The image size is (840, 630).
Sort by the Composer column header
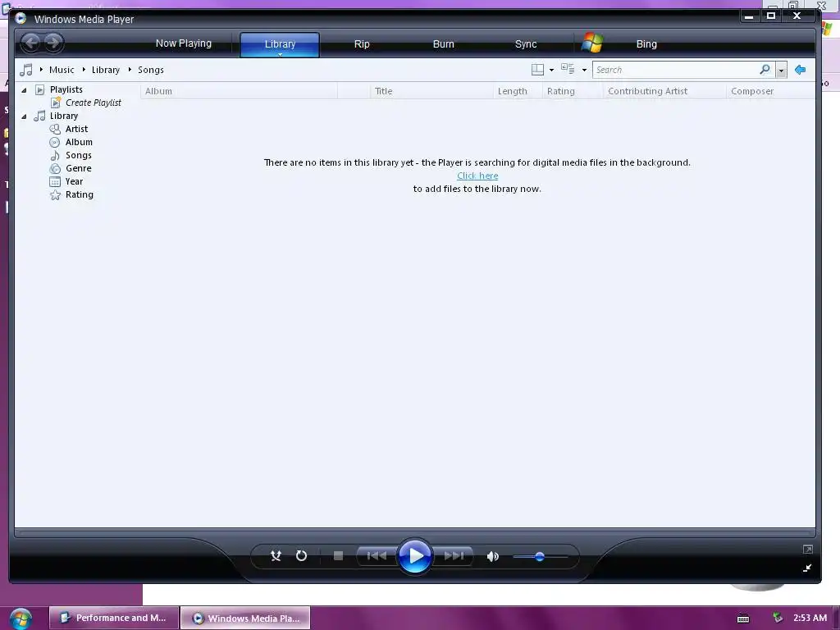click(771, 91)
